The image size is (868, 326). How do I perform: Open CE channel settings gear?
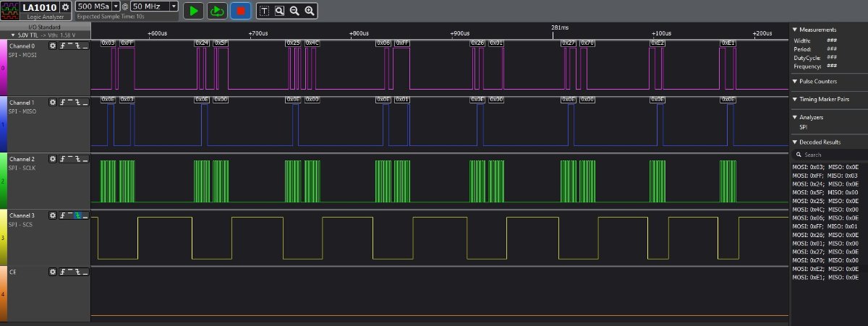tap(52, 272)
